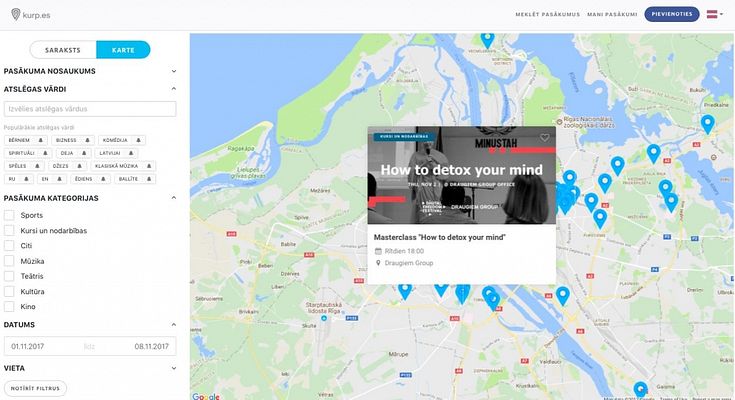
Task: Click the kurp.es logo pin icon
Action: click(x=15, y=15)
